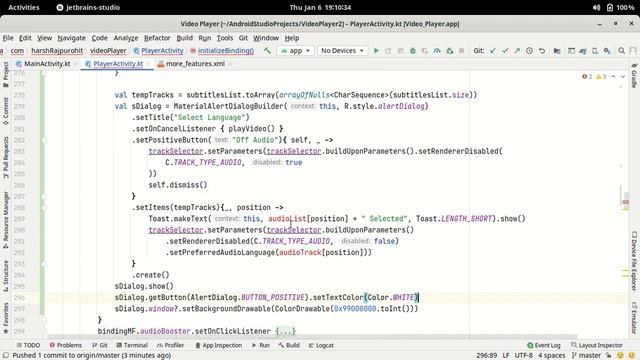Image resolution: width=640 pixels, height=360 pixels.
Task: Open the AVD Manager device icon
Action: 595,51
